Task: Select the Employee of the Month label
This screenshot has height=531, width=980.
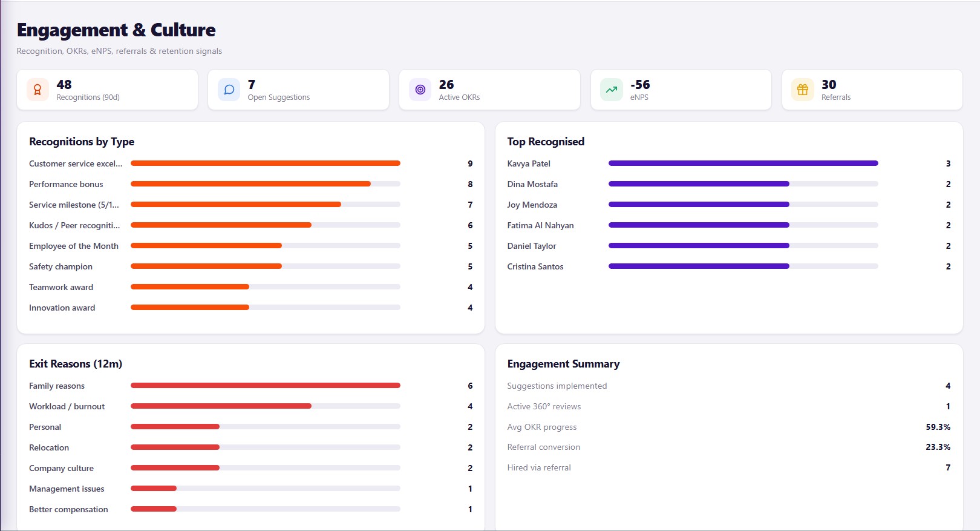Action: [74, 246]
